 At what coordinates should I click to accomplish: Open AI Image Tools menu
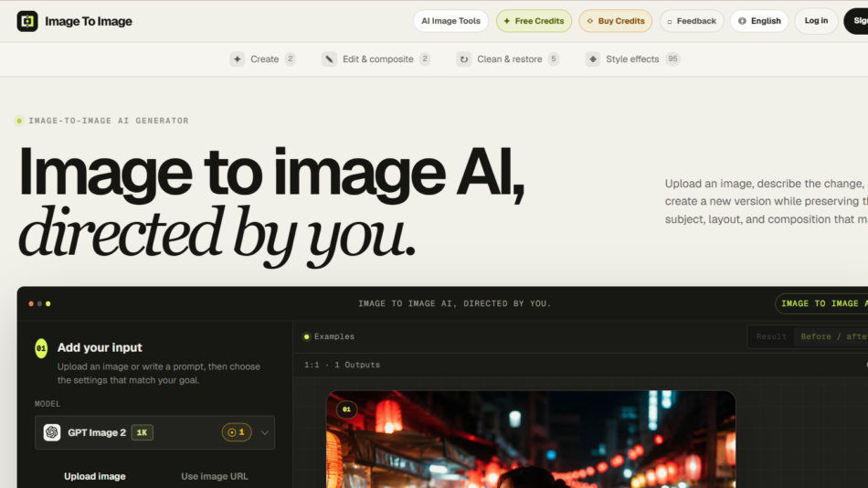[450, 21]
